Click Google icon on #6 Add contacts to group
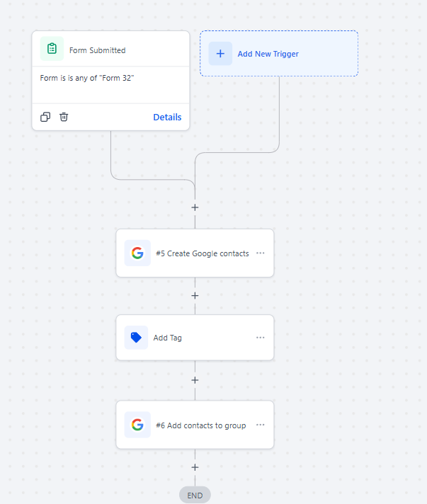This screenshot has width=427, height=504. (137, 425)
